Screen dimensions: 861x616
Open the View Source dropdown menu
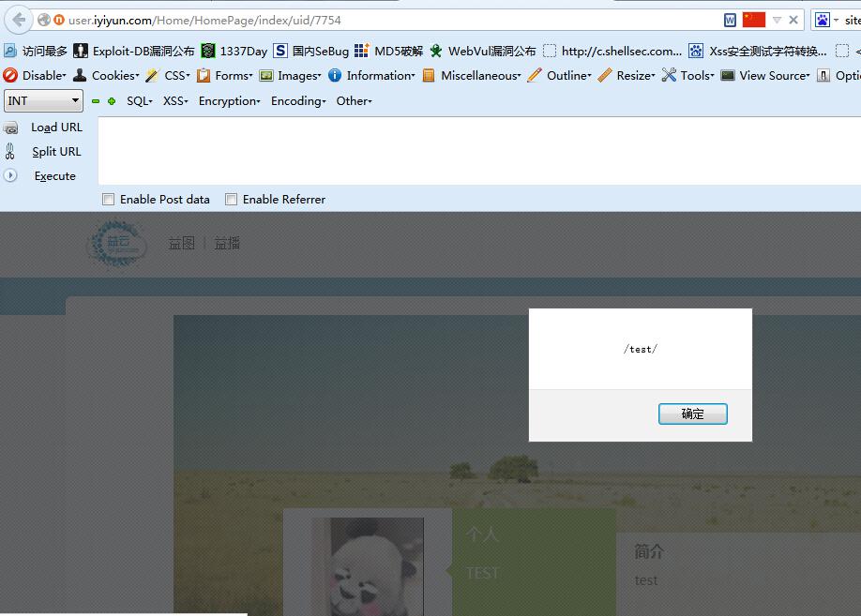(765, 75)
